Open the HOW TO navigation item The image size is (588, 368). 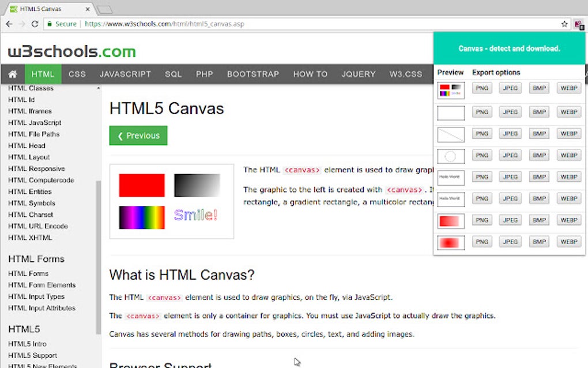pos(311,74)
